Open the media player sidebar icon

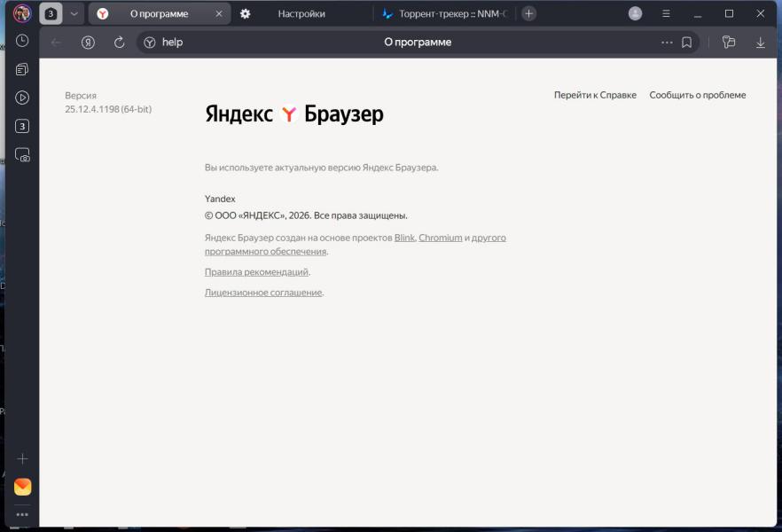[22, 98]
